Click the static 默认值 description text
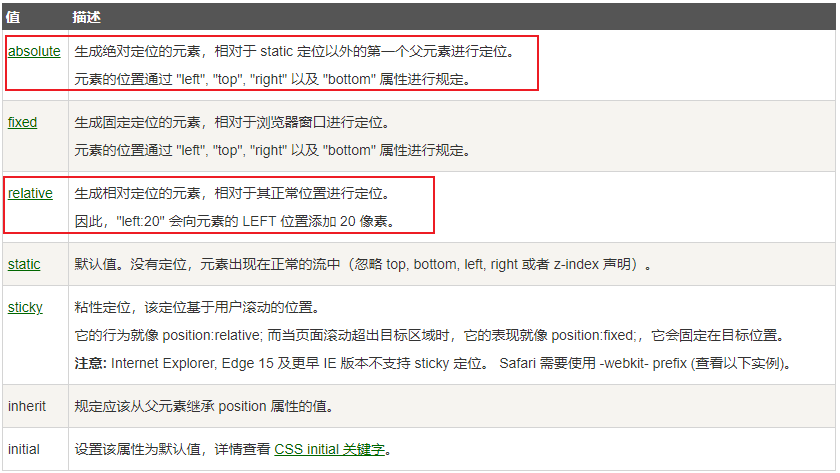 [x=363, y=264]
